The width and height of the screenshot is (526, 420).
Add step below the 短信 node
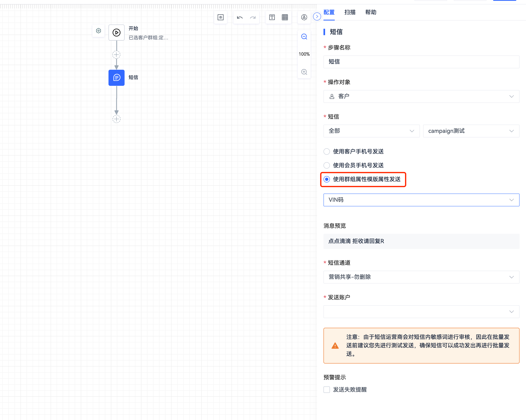[x=116, y=119]
